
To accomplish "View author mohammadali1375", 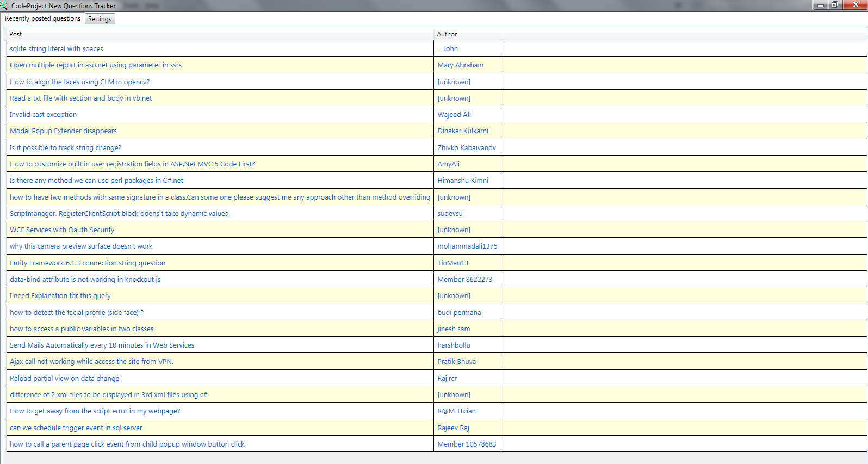I will 467,246.
